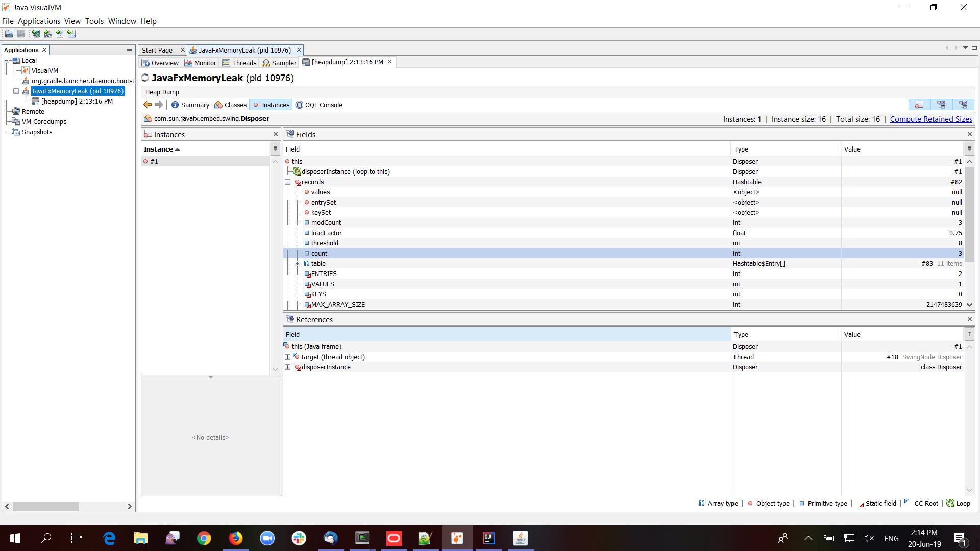This screenshot has height=551, width=980.
Task: Open the IntelliJ IDEA icon in the taskbar
Action: click(x=488, y=538)
